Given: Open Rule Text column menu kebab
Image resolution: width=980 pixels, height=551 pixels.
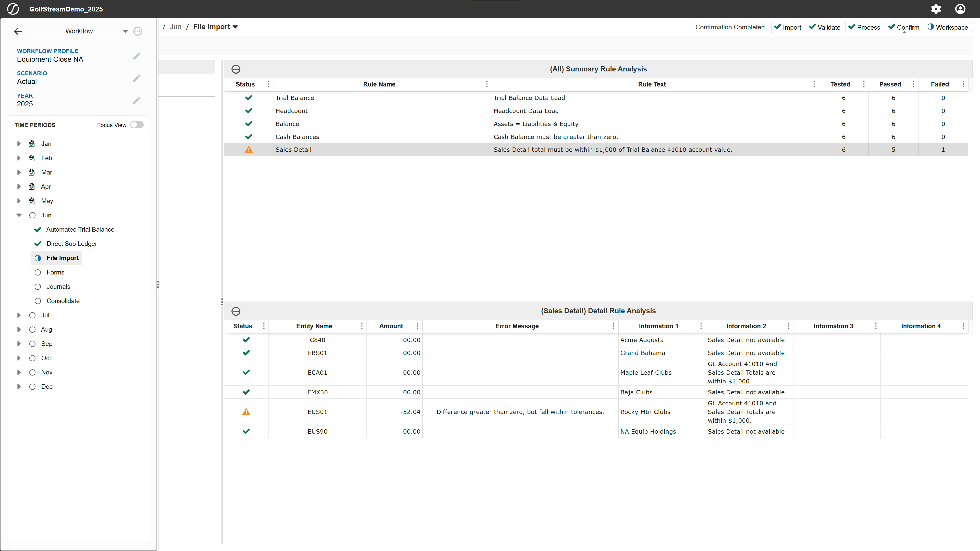Looking at the screenshot, I should click(x=814, y=84).
